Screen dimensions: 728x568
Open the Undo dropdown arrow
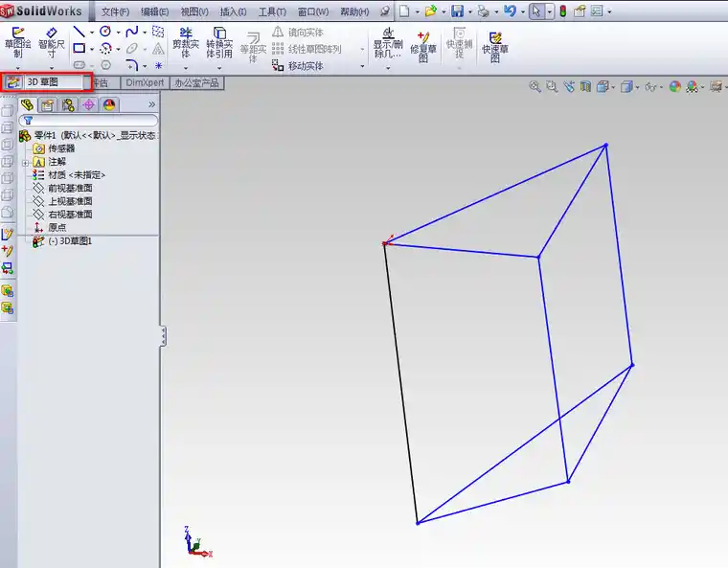(x=522, y=11)
